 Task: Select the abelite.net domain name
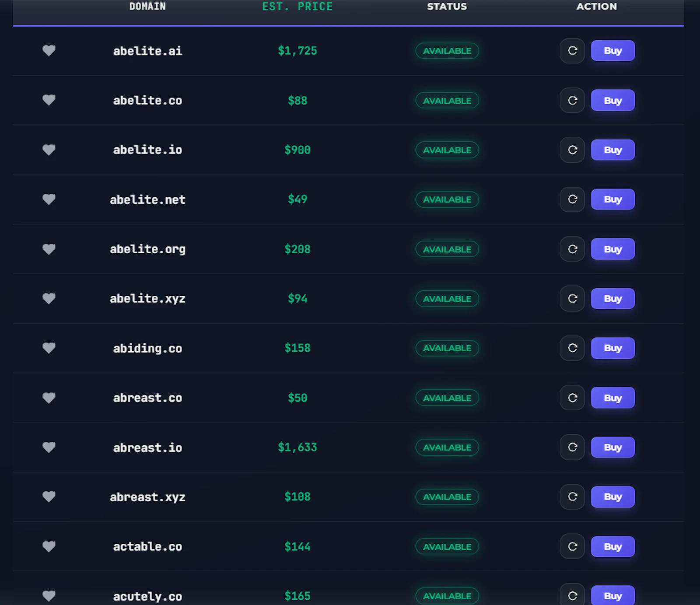[147, 199]
